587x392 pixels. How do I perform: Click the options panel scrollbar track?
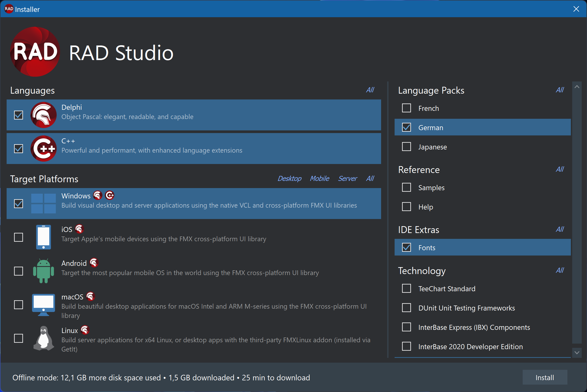coord(577,217)
